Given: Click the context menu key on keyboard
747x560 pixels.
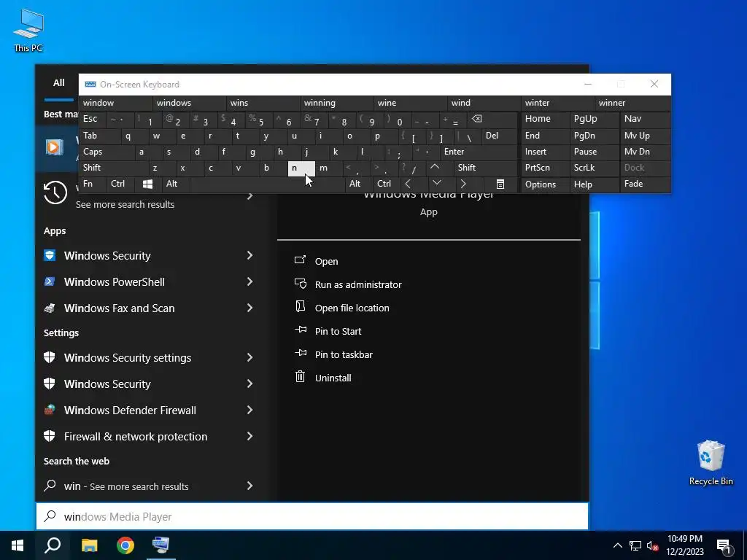Looking at the screenshot, I should [500, 184].
